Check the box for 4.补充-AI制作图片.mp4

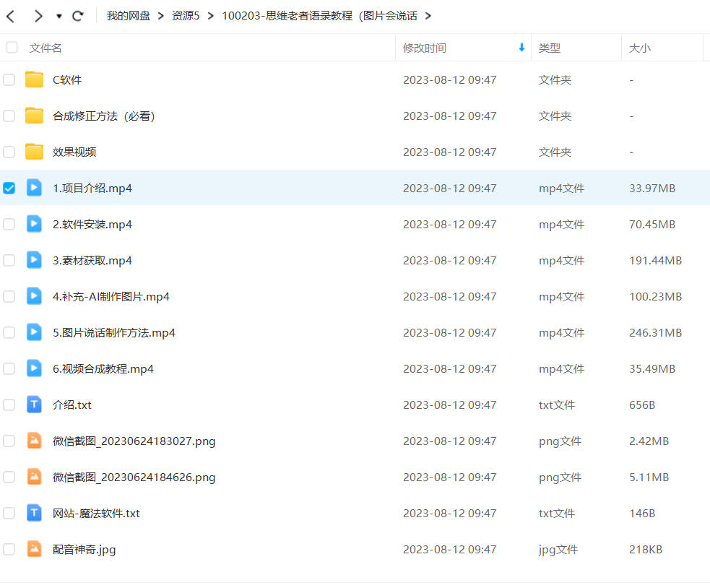(9, 296)
